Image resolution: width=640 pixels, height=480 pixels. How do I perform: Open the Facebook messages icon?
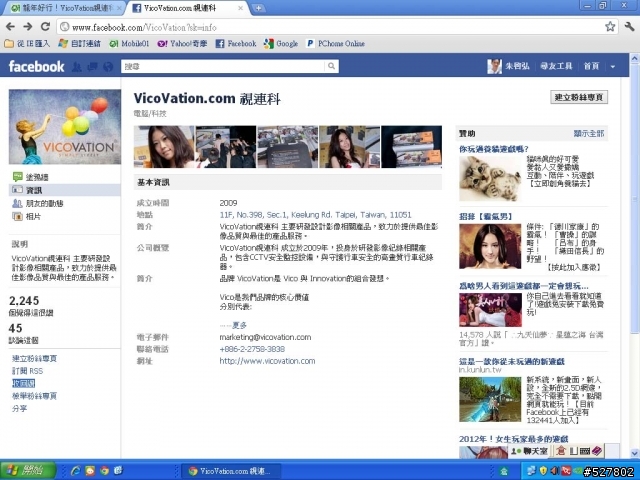tap(93, 67)
